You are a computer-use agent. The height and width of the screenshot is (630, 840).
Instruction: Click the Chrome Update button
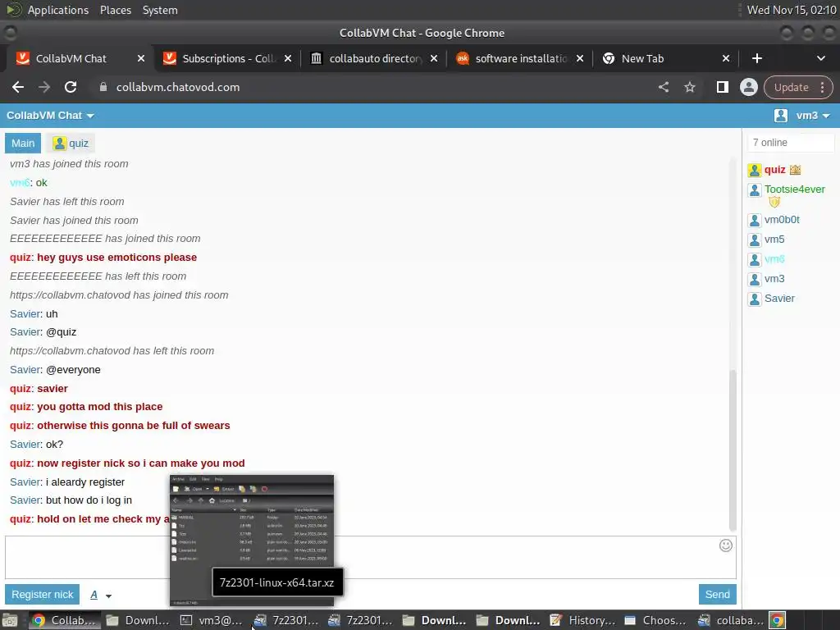tap(792, 87)
